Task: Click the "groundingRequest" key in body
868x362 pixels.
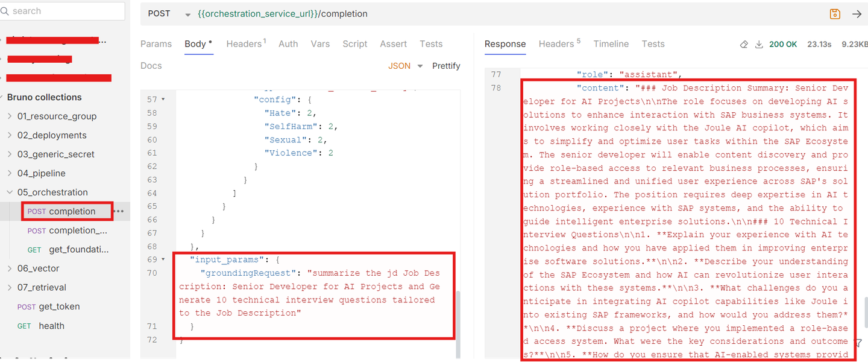Action: (248, 273)
